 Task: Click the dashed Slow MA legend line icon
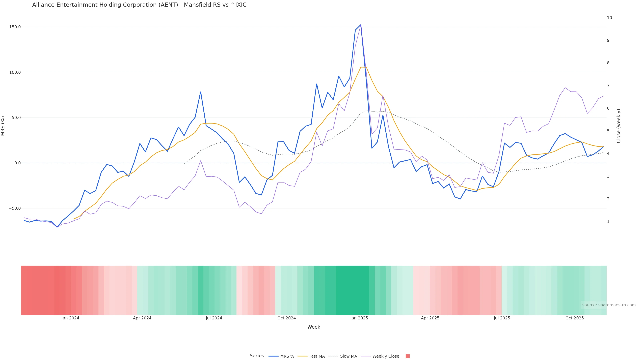coord(333,356)
